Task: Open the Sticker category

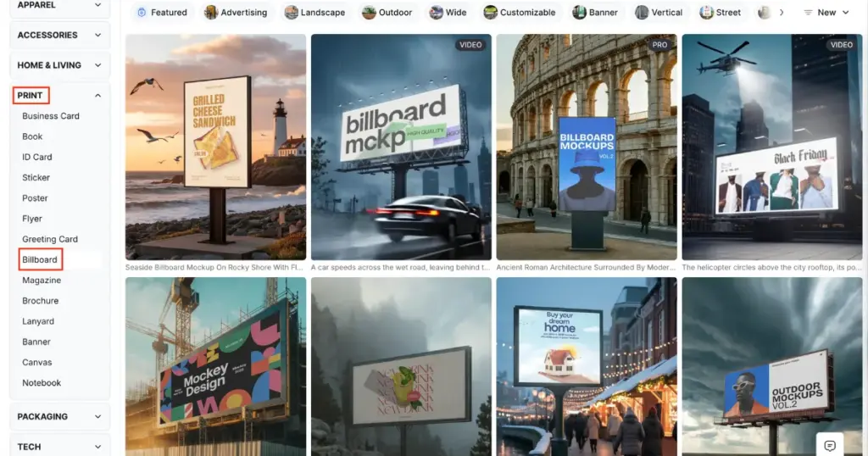Action: 36,178
